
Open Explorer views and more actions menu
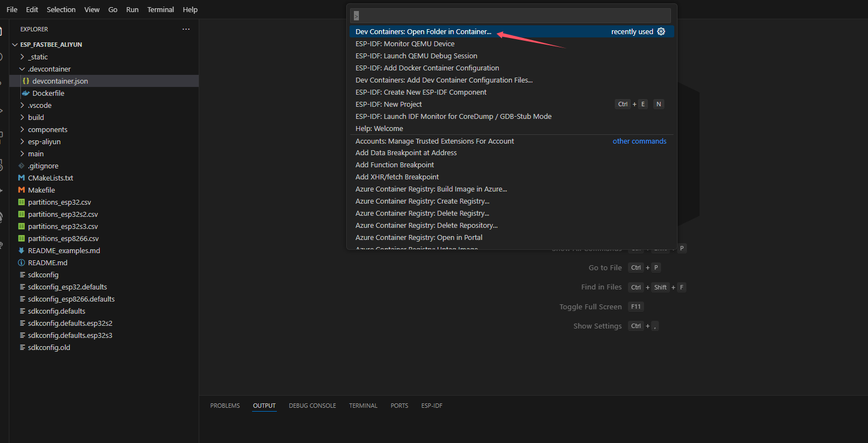(x=186, y=29)
